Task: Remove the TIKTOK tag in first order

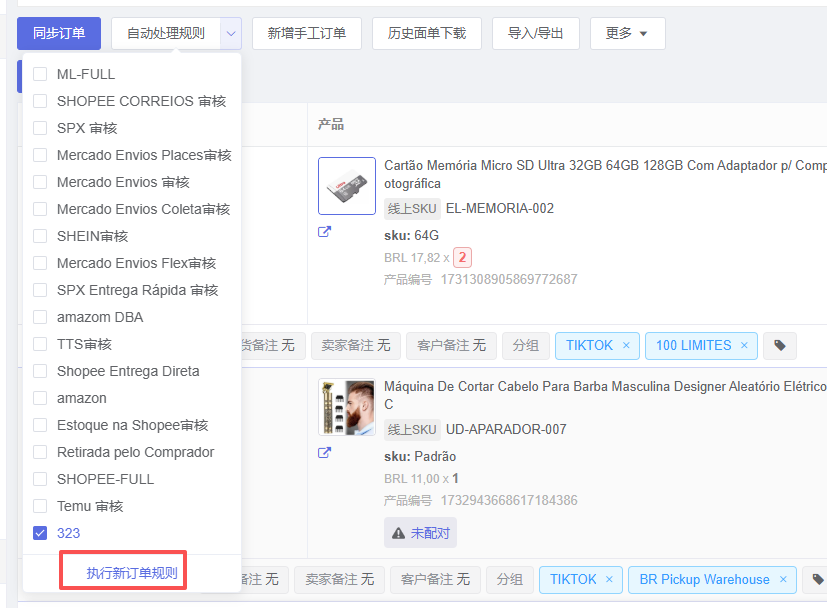Action: coord(626,346)
